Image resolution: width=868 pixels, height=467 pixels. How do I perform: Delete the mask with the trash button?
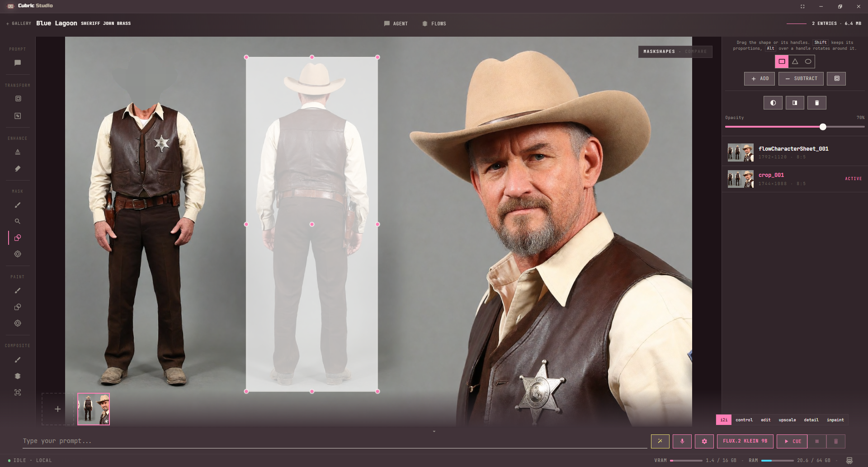point(817,103)
